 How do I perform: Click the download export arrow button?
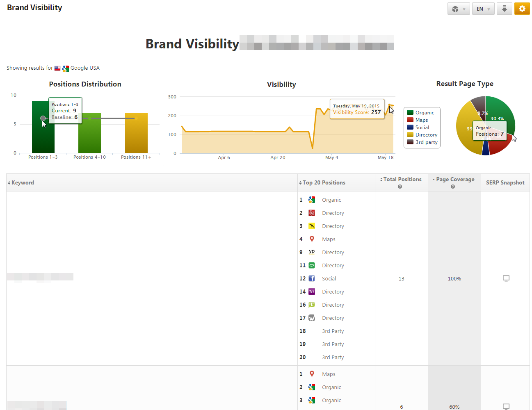(504, 9)
